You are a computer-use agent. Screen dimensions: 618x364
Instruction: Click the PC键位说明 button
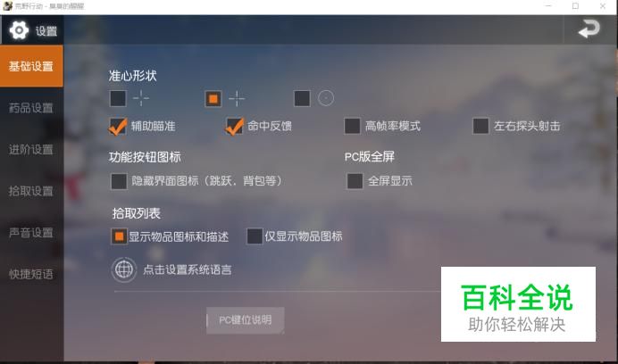(246, 320)
